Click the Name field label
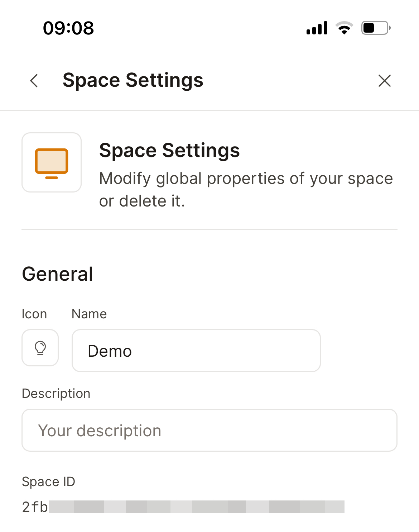 point(89,314)
